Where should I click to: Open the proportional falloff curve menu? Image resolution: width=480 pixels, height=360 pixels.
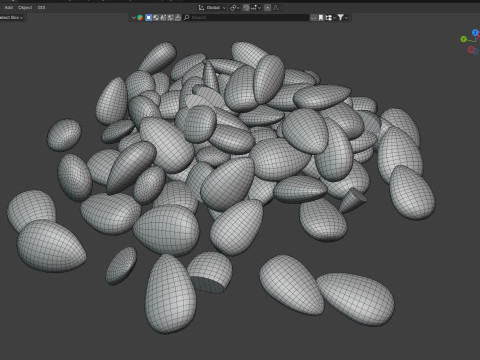click(x=277, y=8)
